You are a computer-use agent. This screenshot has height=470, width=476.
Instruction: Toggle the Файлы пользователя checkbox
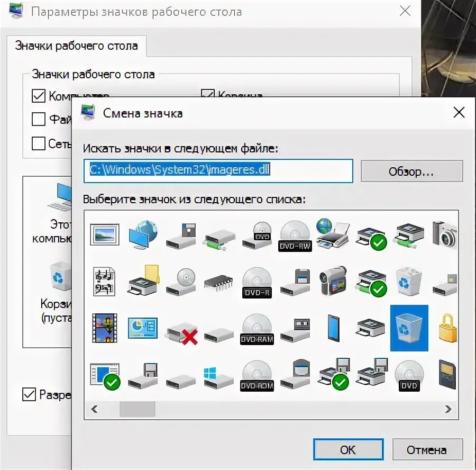coord(39,119)
